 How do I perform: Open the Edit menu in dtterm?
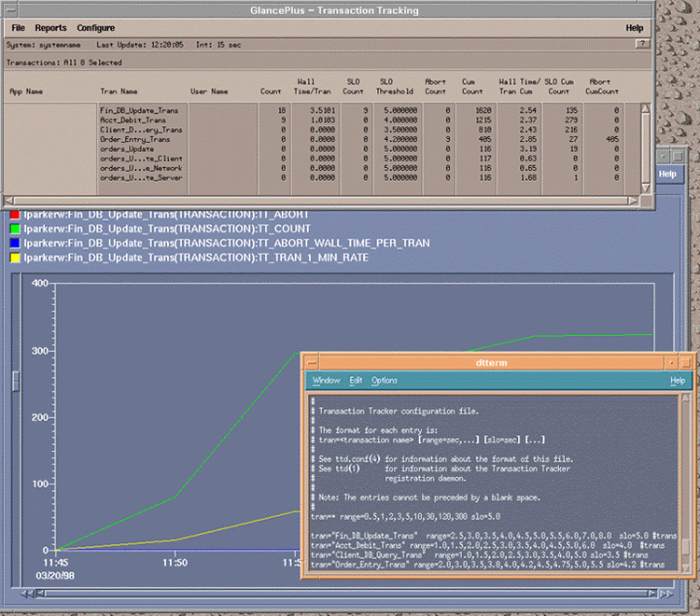356,381
